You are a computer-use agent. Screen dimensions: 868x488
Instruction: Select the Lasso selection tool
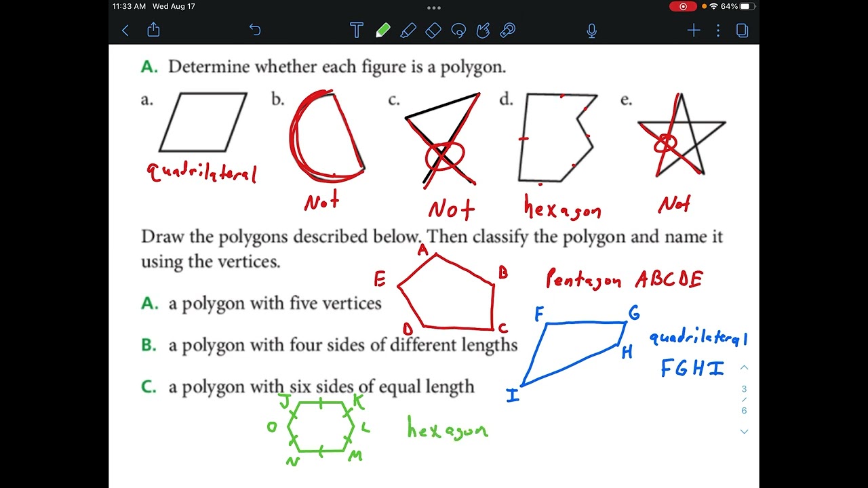click(458, 30)
